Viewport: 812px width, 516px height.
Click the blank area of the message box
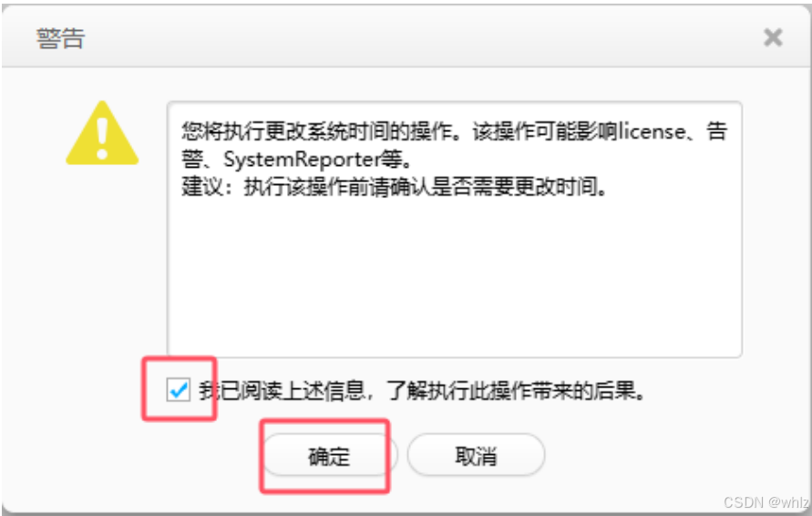click(454, 274)
